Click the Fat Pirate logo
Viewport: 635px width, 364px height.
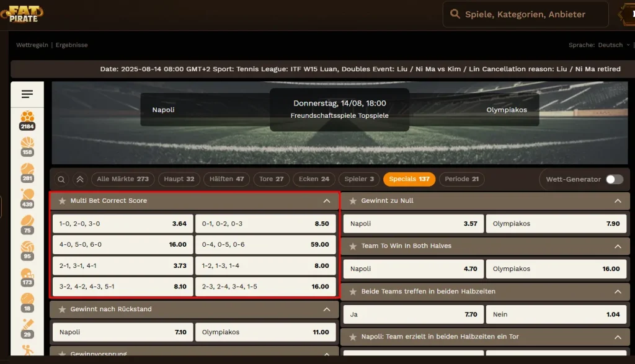pos(22,14)
